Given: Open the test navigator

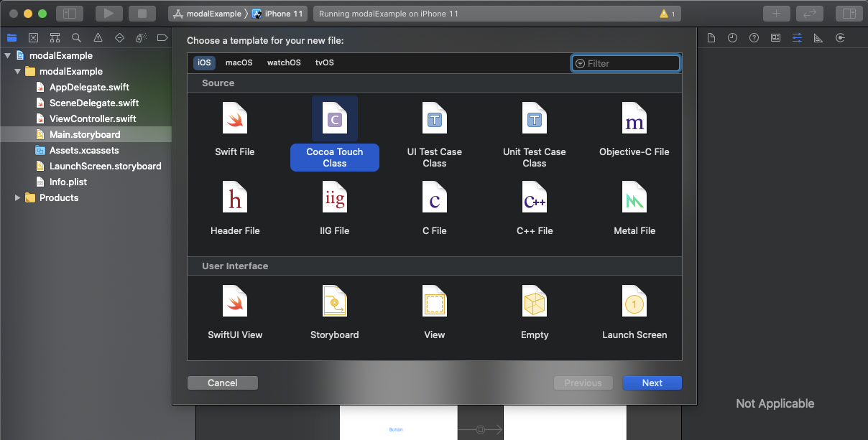Looking at the screenshot, I should (x=119, y=38).
